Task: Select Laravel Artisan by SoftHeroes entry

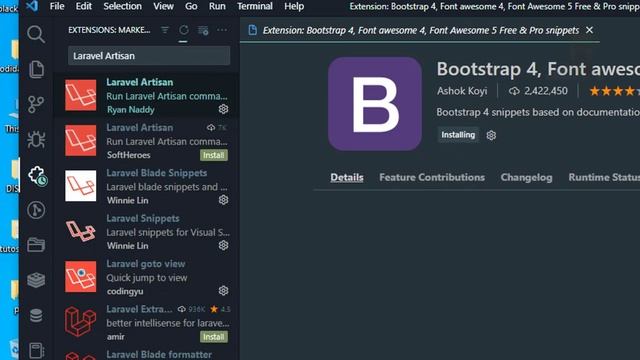Action: point(146,141)
